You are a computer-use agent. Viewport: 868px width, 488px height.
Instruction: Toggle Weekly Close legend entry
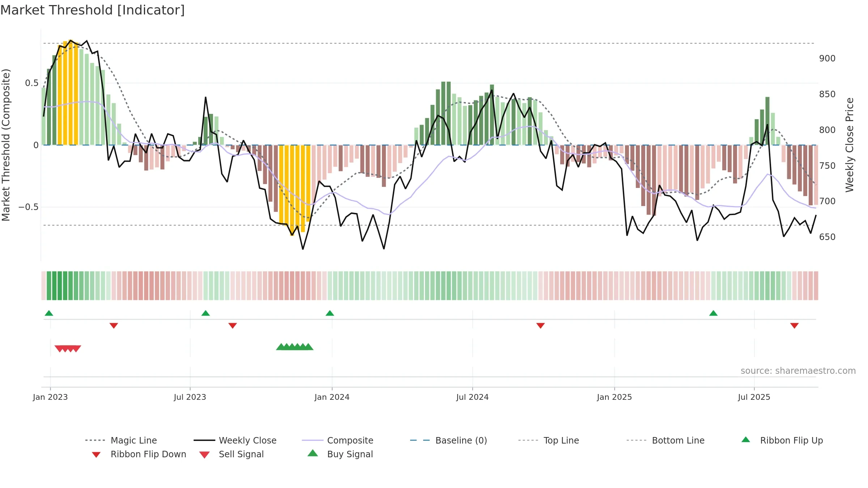235,440
